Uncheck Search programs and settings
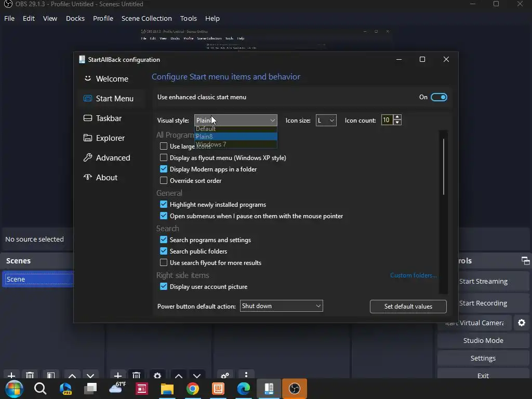 tap(164, 240)
